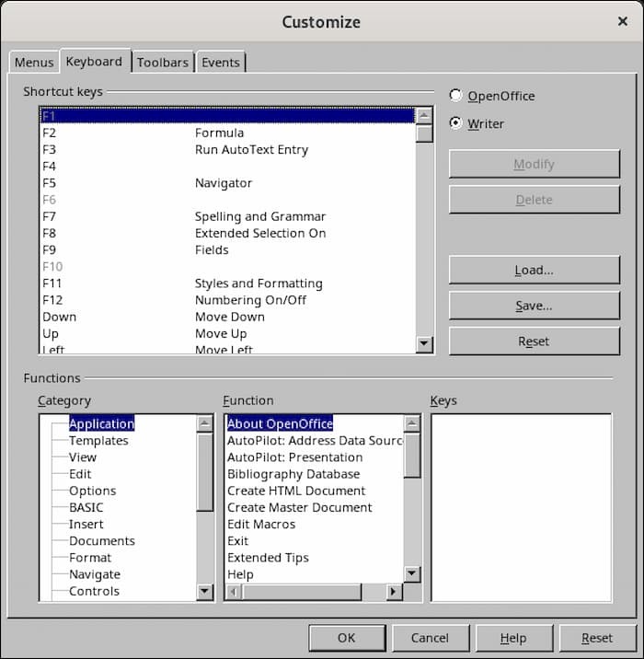Select the F12 Numbering On/Off row
The width and height of the screenshot is (644, 659).
point(227,300)
